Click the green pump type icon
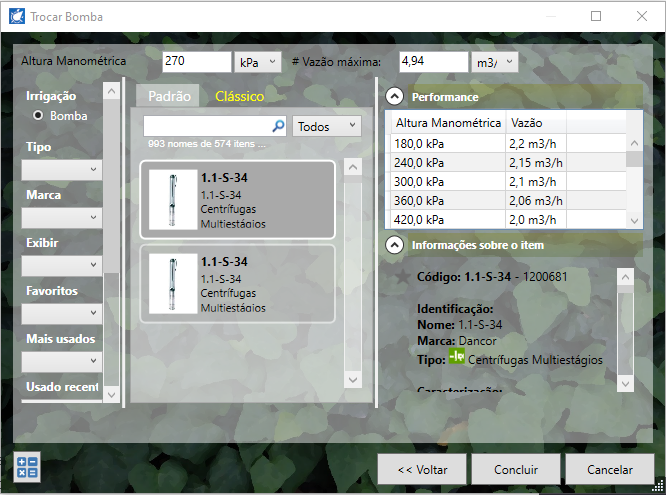 coord(457,357)
